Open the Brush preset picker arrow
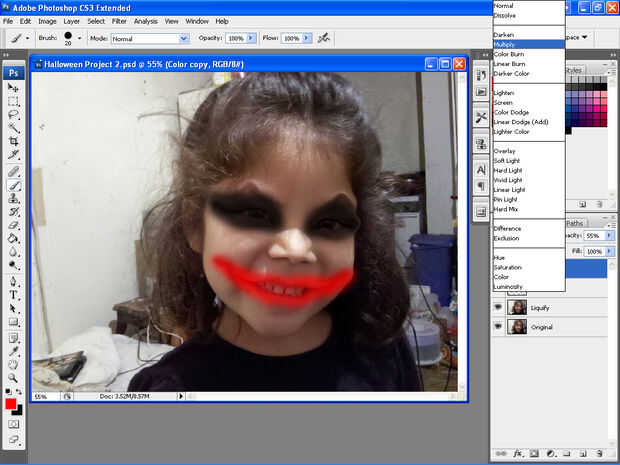Screen dimensions: 620x465 79,38
